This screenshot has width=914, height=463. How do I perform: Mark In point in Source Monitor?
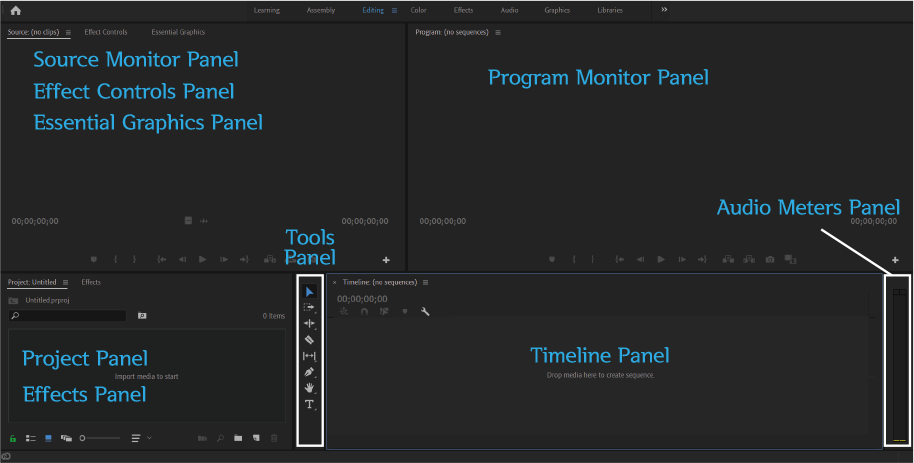click(116, 259)
